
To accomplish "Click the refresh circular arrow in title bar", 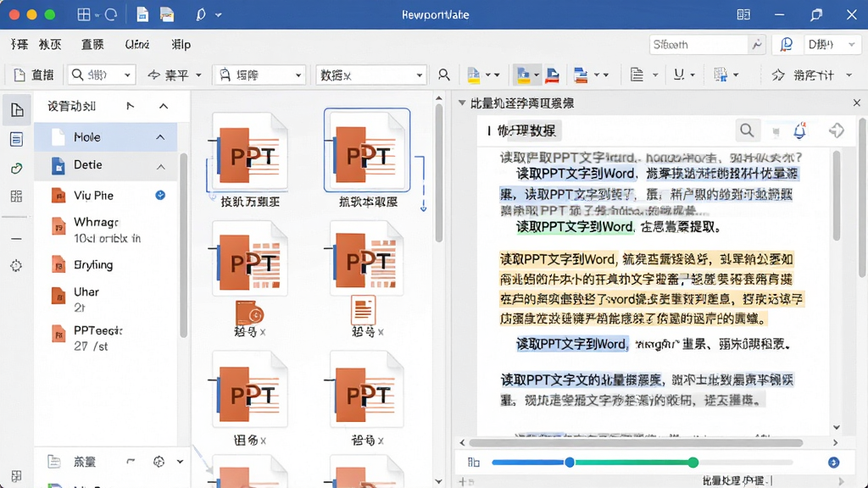I will (111, 14).
